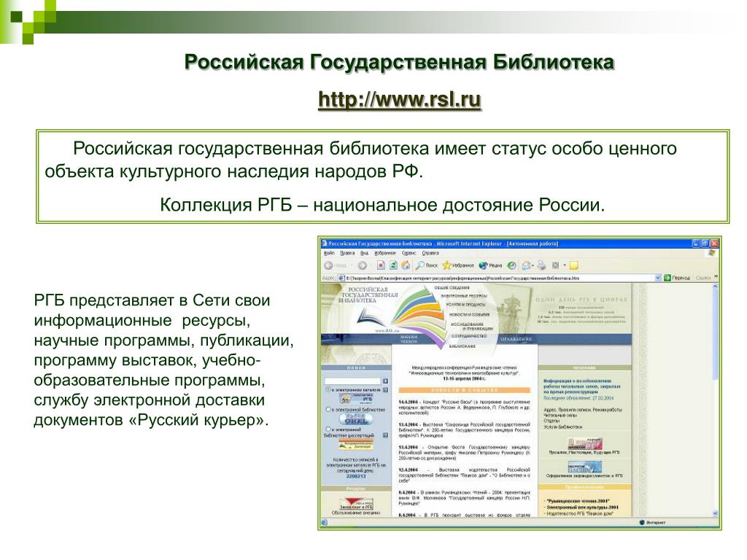Click the Forward arrow button in Internet Explorer

pos(362,265)
